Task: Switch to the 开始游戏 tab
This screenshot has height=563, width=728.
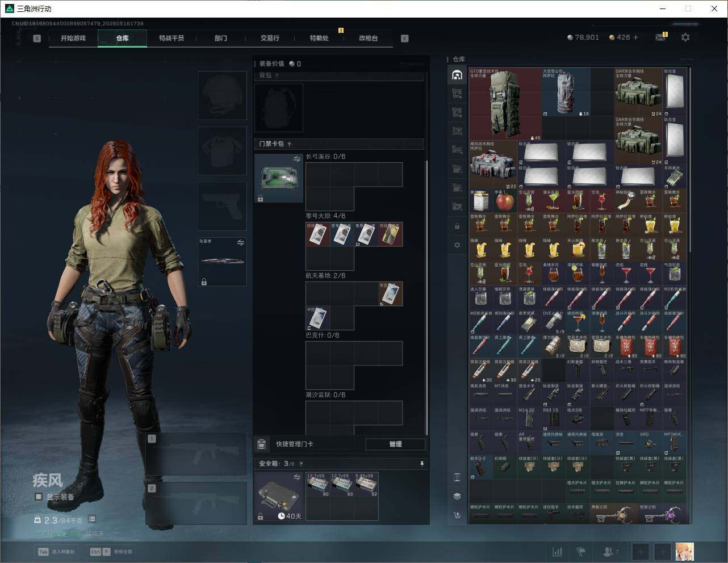Action: (73, 38)
